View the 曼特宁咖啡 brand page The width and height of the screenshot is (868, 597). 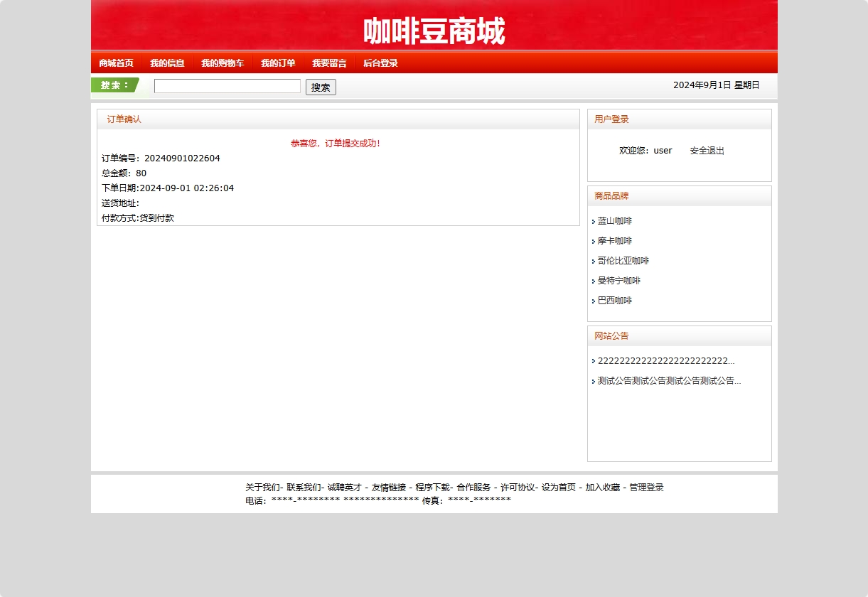pos(618,281)
